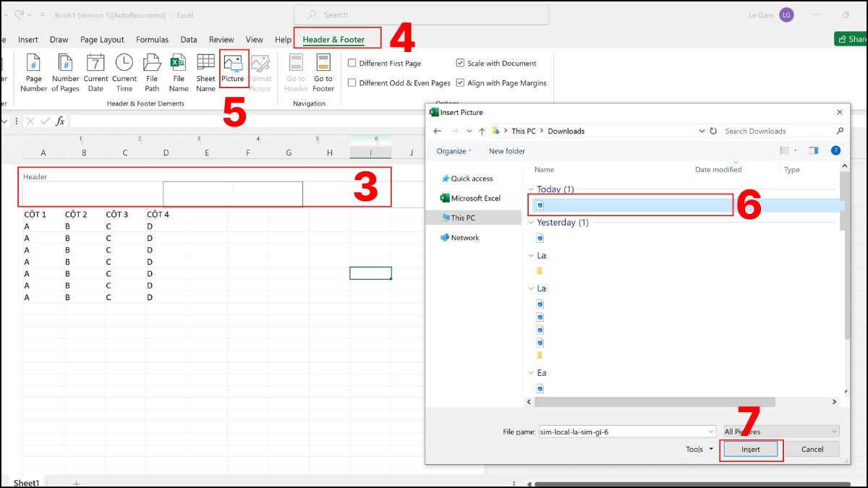The image size is (868, 488).
Task: Select the sim-local-la-sim-gi-6 file entry
Action: tap(629, 205)
